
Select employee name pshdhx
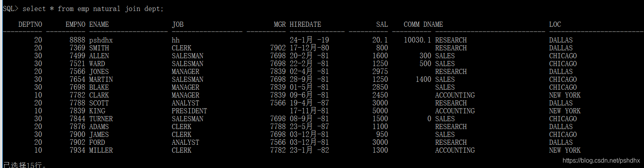point(101,40)
